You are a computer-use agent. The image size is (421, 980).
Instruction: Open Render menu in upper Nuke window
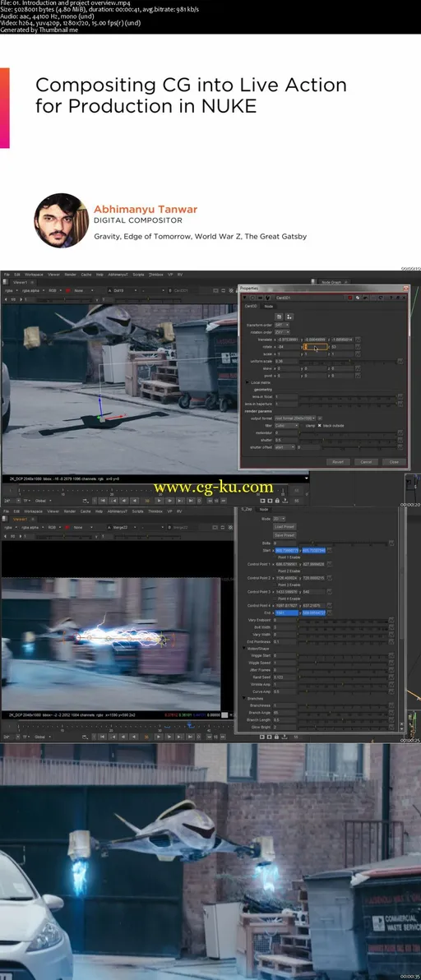pos(71,275)
